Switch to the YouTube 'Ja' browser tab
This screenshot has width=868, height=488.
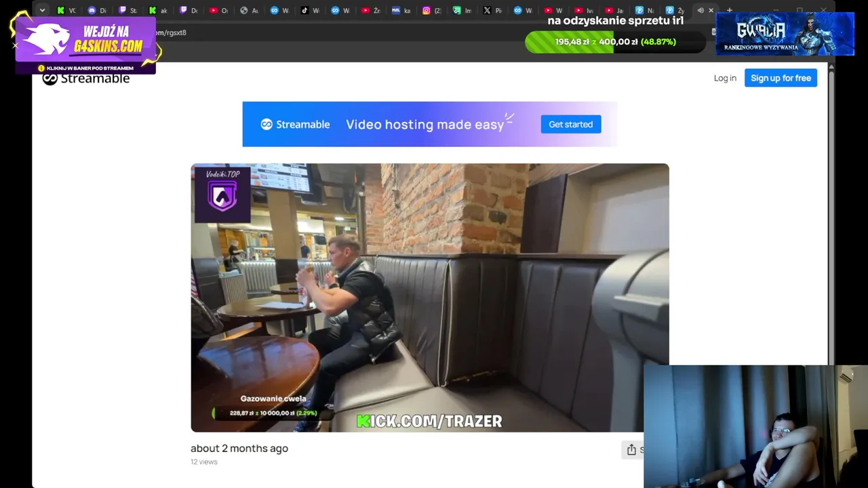(x=614, y=10)
